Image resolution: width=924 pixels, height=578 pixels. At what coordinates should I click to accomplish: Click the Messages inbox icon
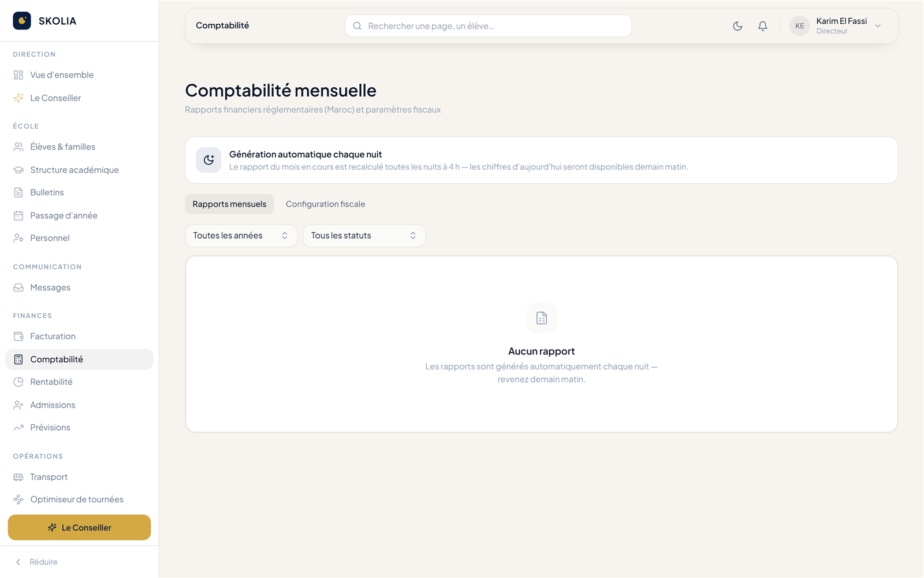18,288
